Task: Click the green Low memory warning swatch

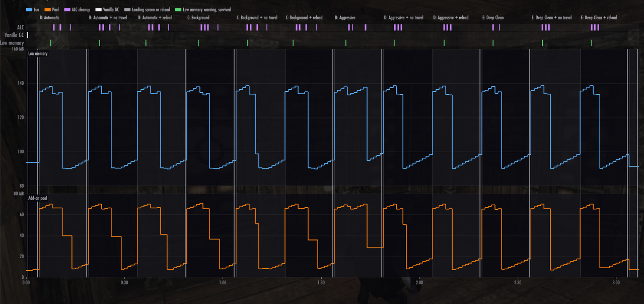Action: tap(178, 10)
